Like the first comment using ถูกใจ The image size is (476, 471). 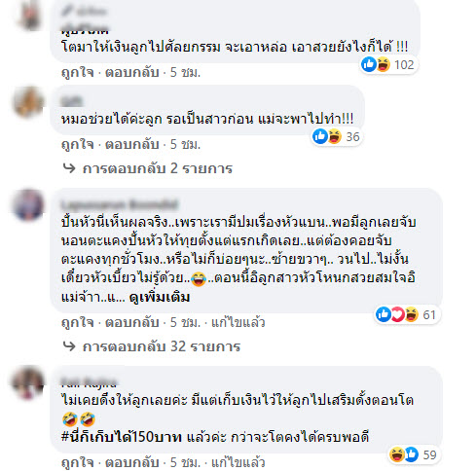78,72
